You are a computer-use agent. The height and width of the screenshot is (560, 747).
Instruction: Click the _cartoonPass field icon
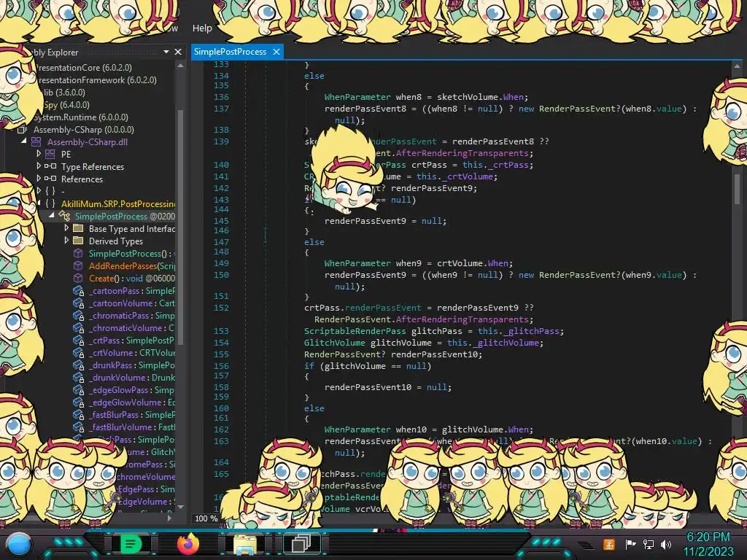click(79, 290)
